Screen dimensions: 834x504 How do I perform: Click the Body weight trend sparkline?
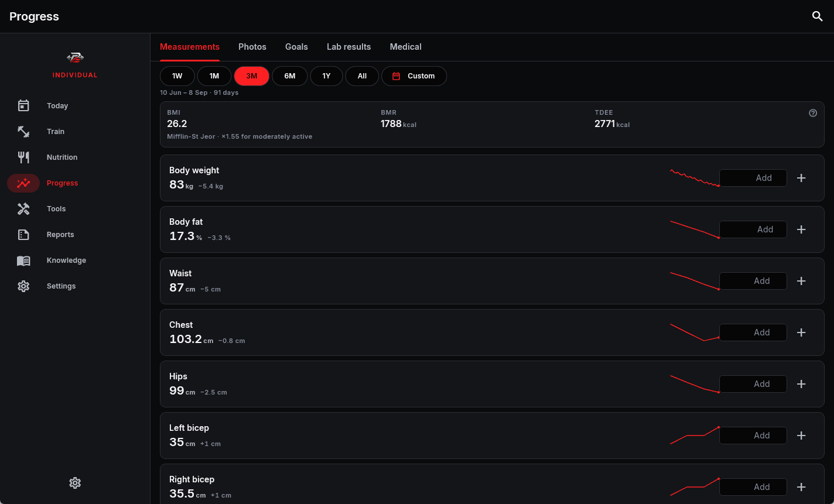tap(695, 178)
